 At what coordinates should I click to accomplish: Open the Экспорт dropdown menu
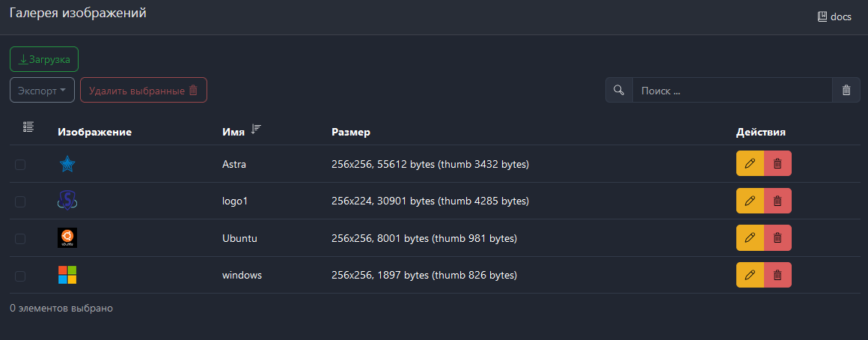tap(42, 91)
